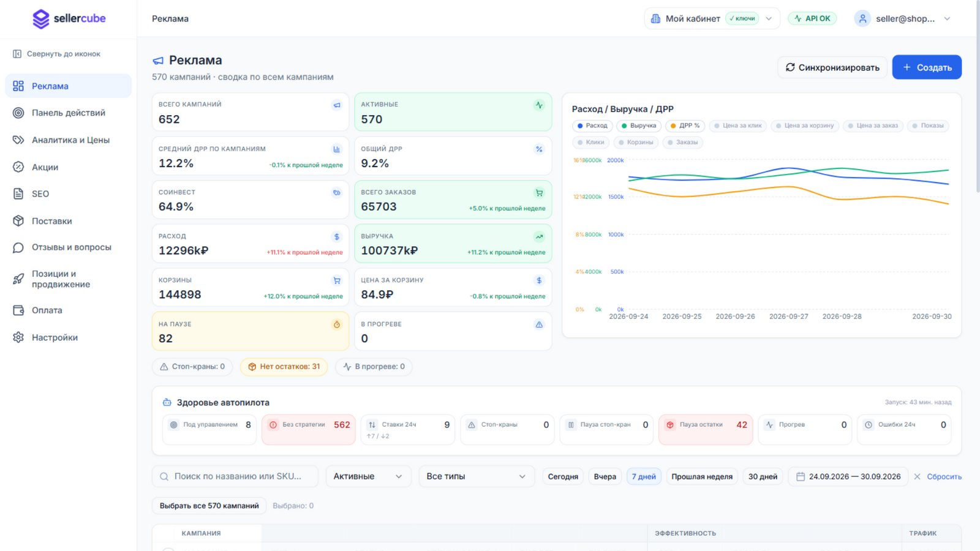Click the trend icon in Выручка card

539,237
